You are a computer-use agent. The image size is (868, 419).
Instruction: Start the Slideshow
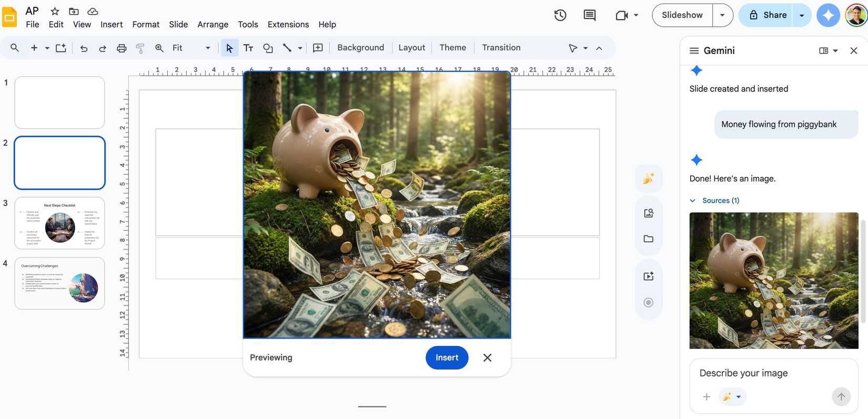coord(682,15)
